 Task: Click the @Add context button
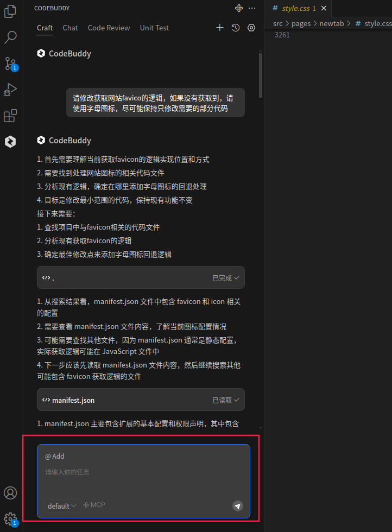click(55, 457)
